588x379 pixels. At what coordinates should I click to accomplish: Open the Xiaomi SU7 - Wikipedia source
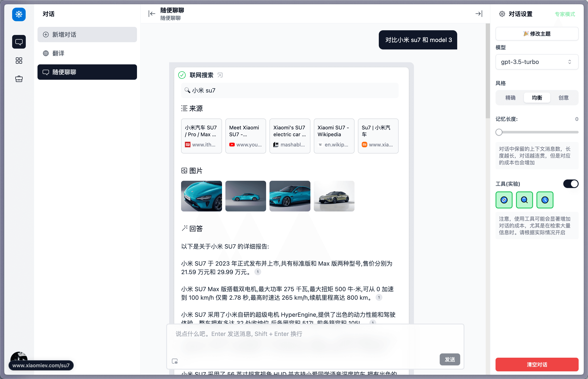coord(334,136)
